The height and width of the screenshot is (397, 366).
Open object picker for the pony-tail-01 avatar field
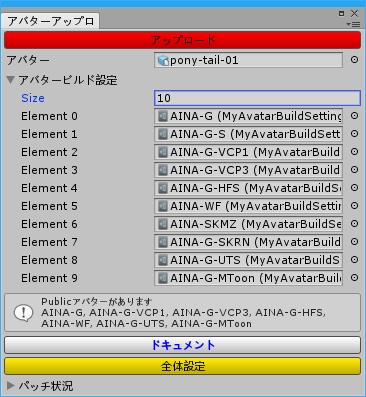click(354, 60)
